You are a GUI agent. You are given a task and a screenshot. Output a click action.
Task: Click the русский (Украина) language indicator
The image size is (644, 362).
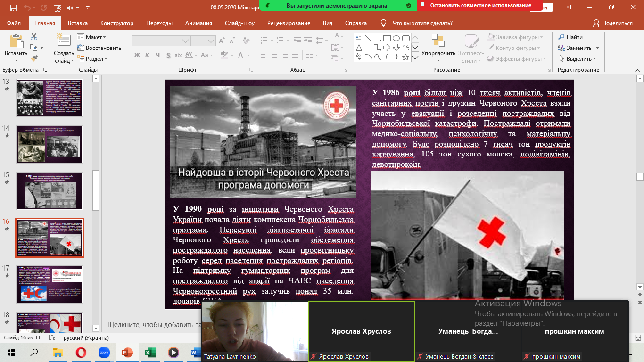87,338
